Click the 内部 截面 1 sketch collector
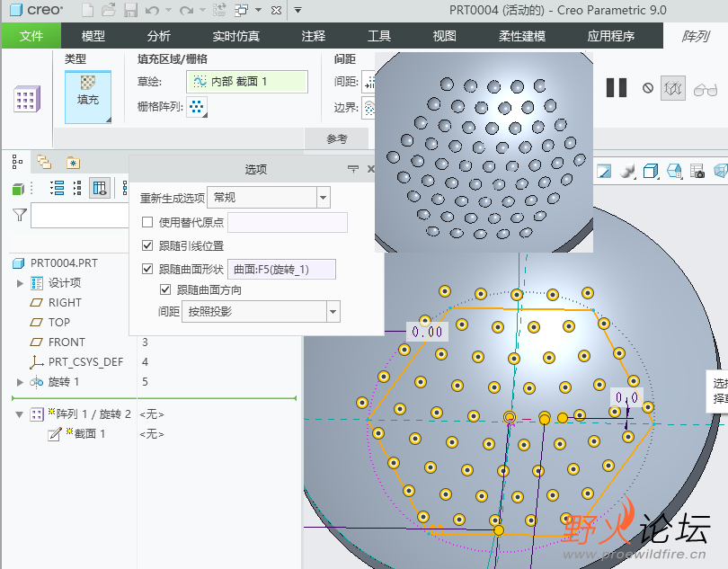This screenshot has width=728, height=569. click(247, 82)
